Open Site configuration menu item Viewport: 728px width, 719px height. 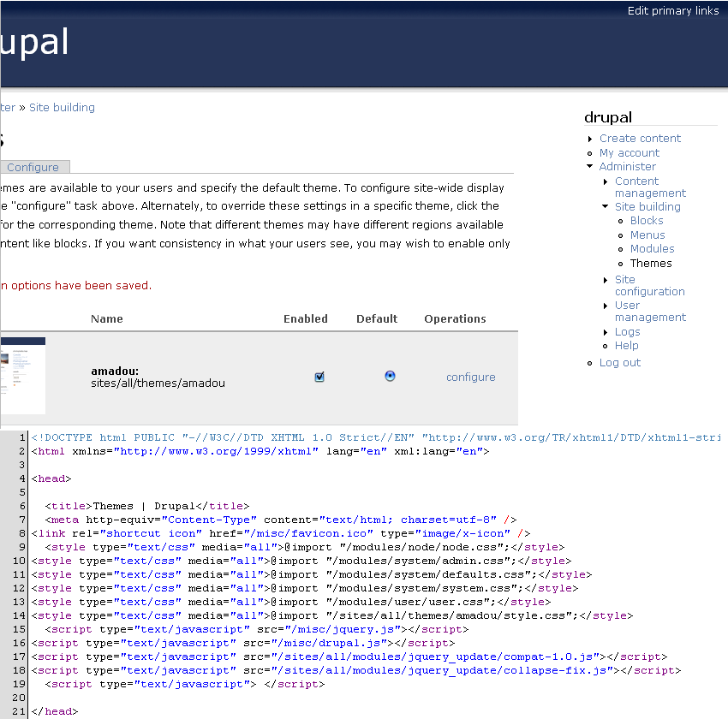[649, 285]
